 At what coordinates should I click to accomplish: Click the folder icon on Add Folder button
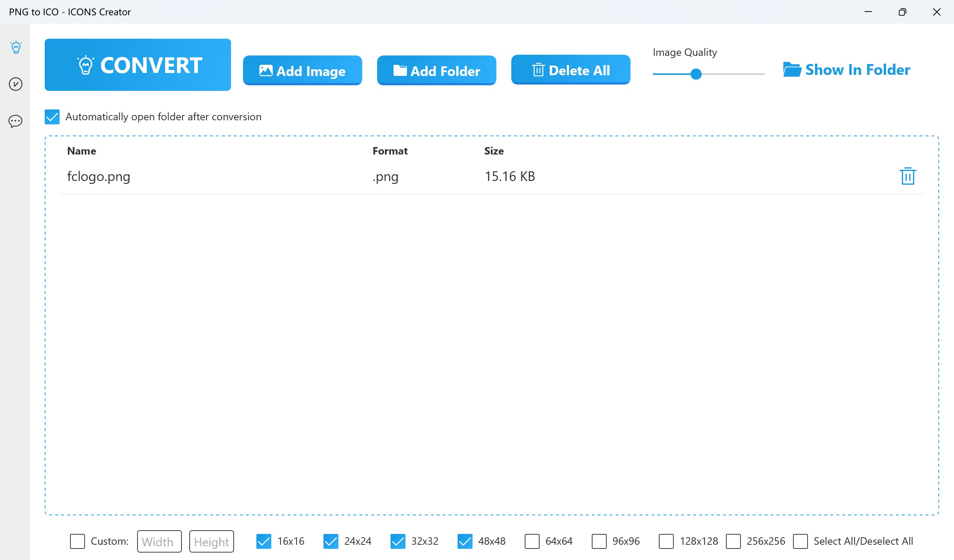coord(401,70)
